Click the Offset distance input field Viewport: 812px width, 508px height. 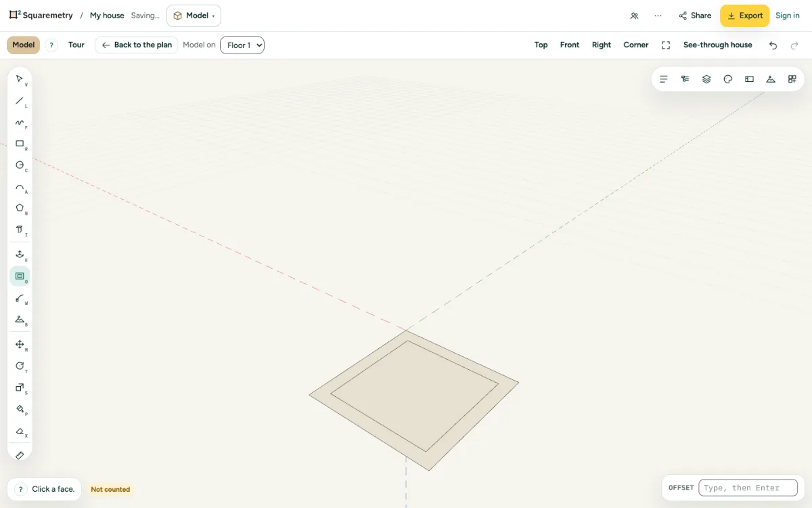(x=748, y=488)
